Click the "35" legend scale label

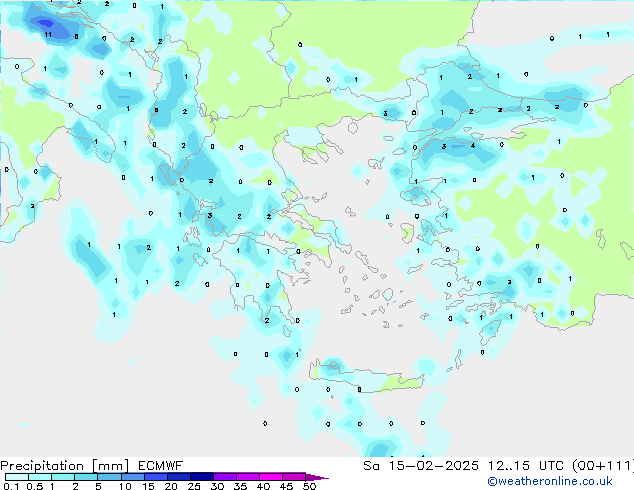(x=240, y=486)
